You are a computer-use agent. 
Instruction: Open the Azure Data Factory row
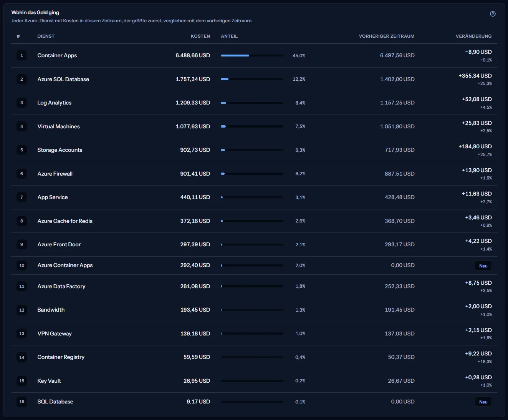[x=254, y=286]
